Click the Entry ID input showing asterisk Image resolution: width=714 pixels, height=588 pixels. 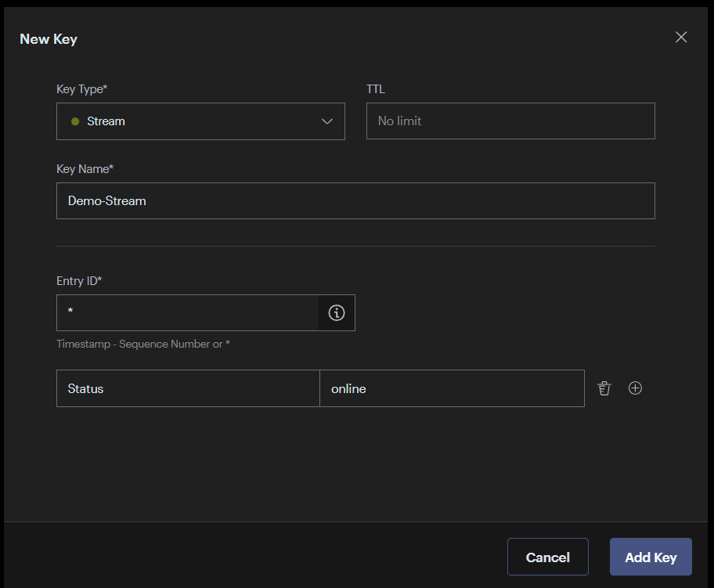(x=188, y=312)
